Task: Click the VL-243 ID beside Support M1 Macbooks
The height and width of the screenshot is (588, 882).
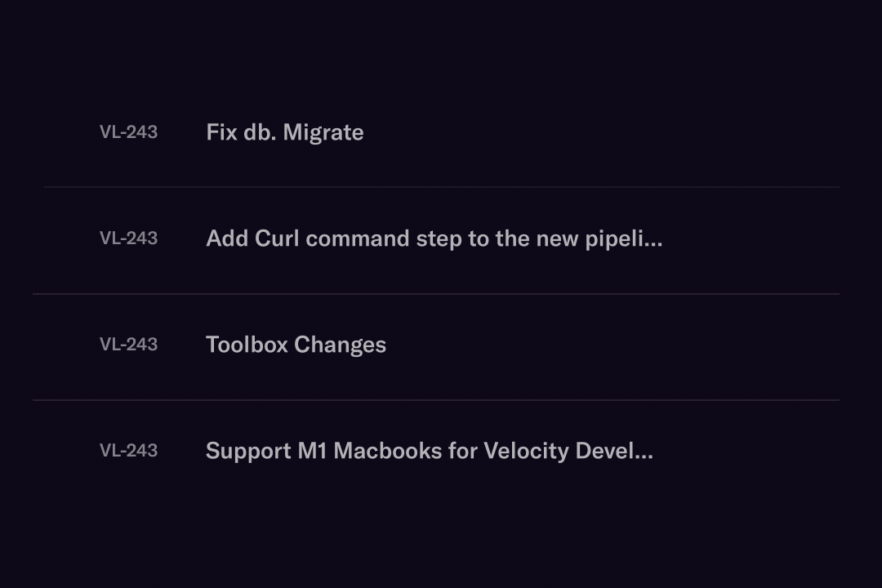Action: pyautogui.click(x=128, y=451)
